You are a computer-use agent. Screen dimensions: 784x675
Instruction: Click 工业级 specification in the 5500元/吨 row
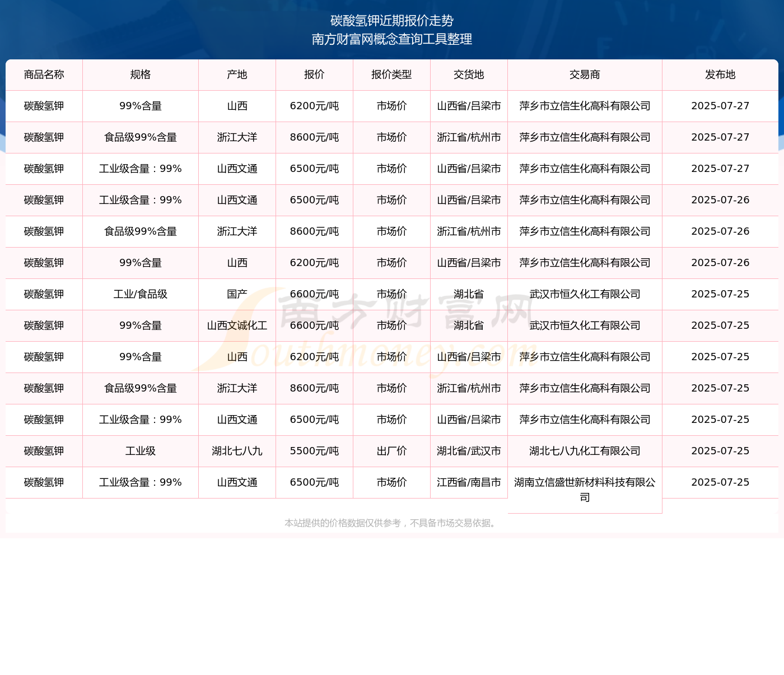[x=141, y=451]
